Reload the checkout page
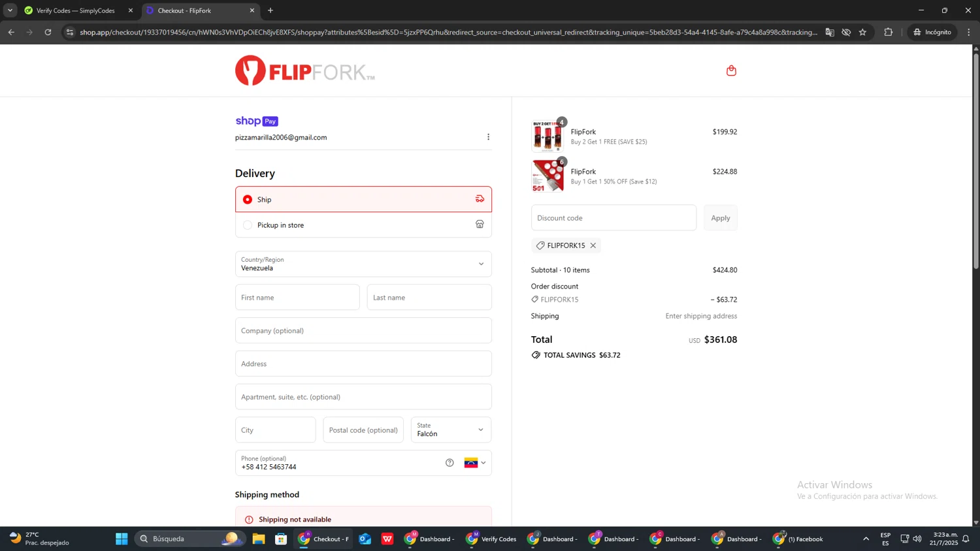The image size is (980, 551). click(x=48, y=32)
